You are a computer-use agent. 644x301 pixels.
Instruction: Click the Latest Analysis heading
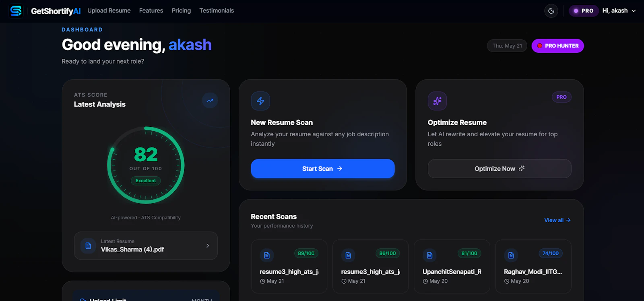(100, 104)
